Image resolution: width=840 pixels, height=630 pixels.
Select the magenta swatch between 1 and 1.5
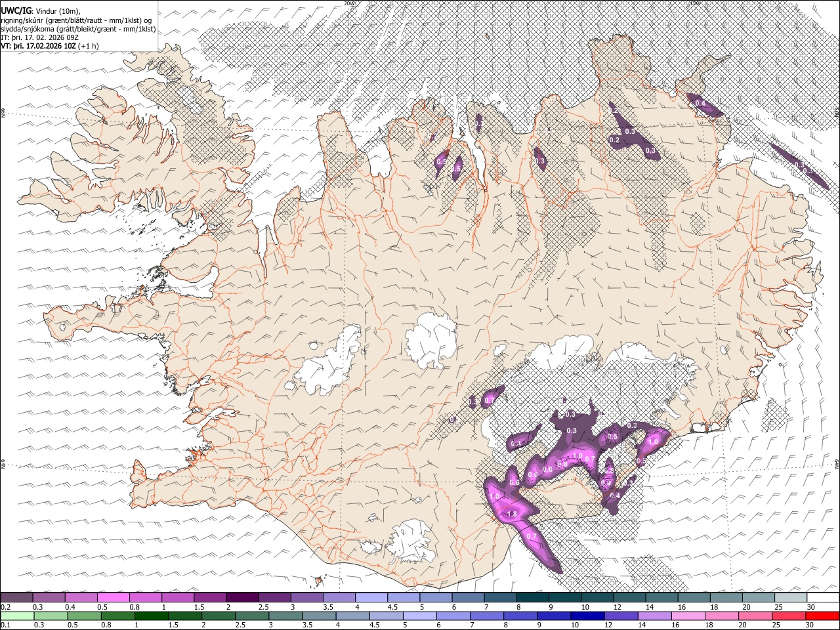(177, 597)
